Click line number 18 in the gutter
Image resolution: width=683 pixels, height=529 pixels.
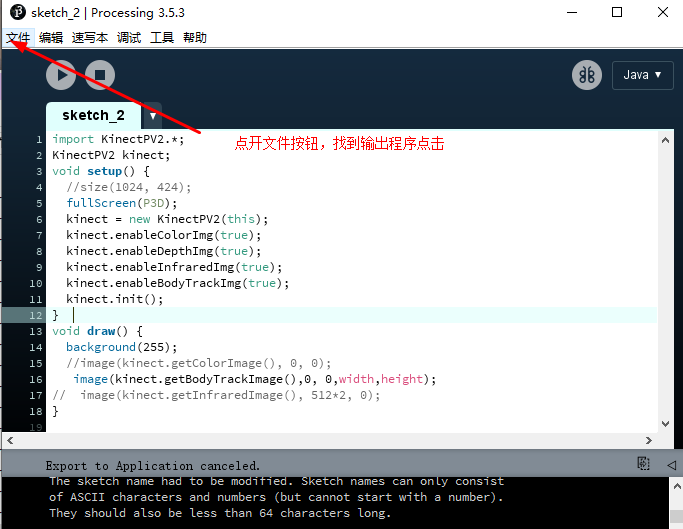click(x=36, y=412)
